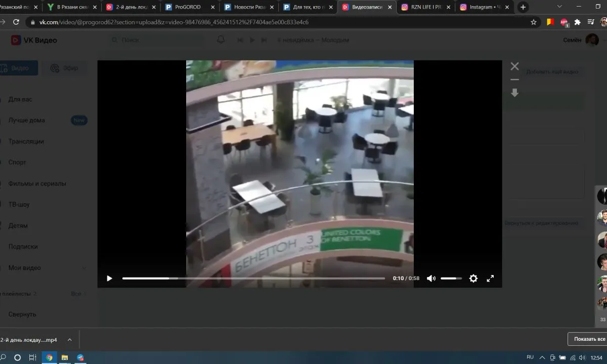The width and height of the screenshot is (607, 364).
Task: Click 'Все' next to playlists
Action: (76, 293)
